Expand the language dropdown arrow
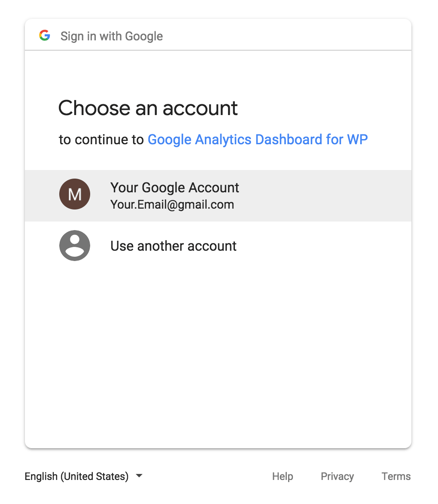The width and height of the screenshot is (438, 504). [x=139, y=475]
